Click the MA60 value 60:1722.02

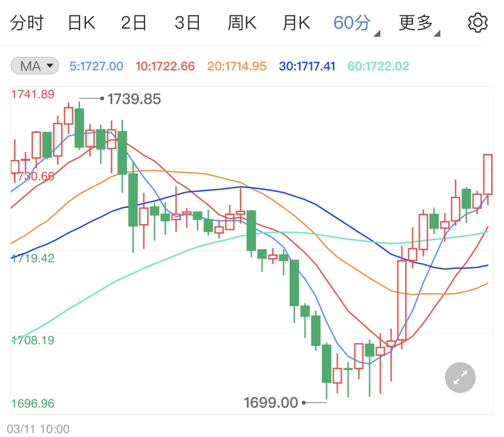coord(378,66)
